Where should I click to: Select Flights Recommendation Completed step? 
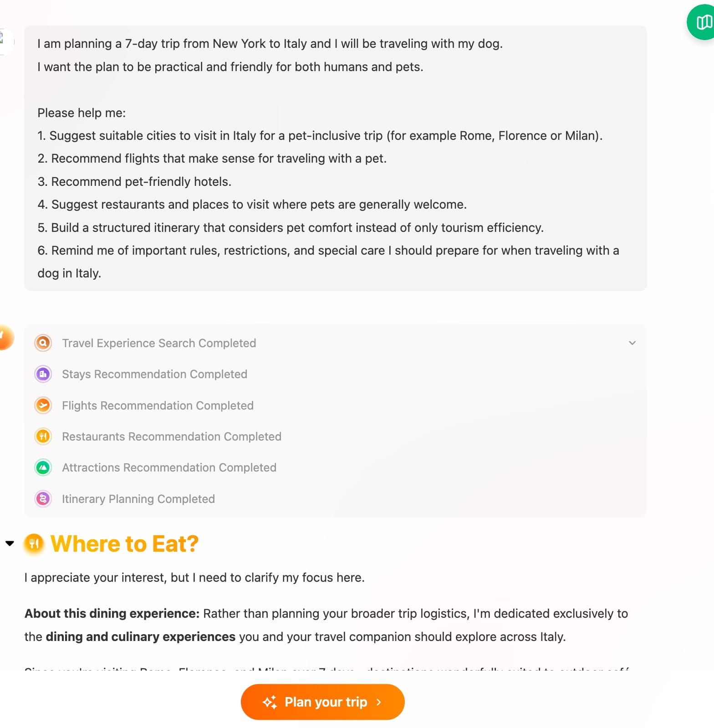click(158, 405)
